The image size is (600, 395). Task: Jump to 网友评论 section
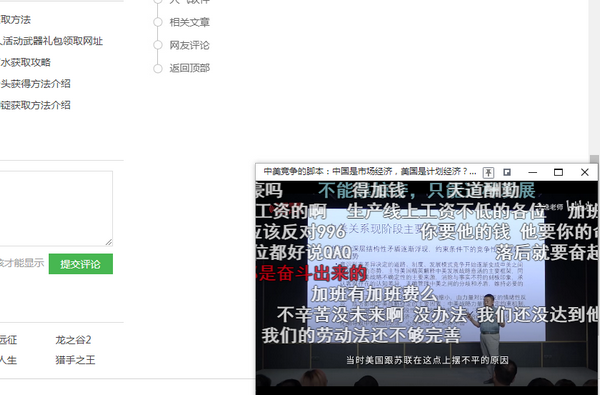point(190,45)
